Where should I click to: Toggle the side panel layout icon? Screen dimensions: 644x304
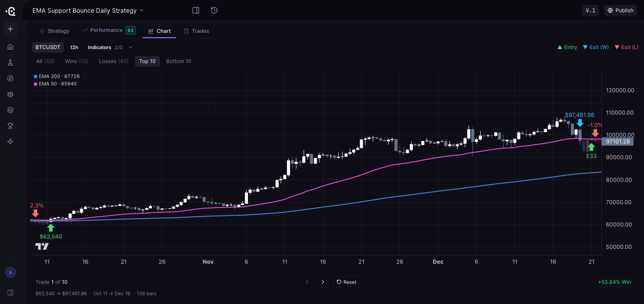[196, 10]
